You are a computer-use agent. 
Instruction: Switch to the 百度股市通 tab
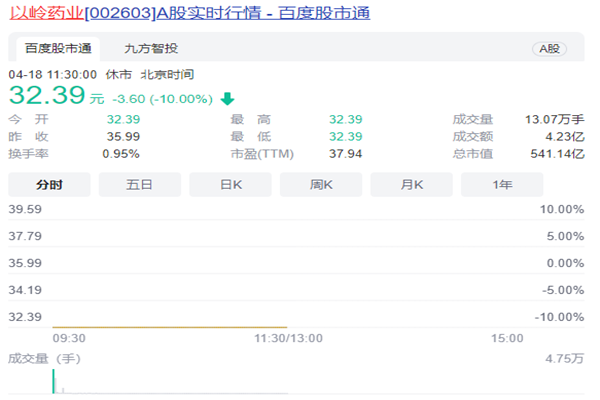point(58,49)
